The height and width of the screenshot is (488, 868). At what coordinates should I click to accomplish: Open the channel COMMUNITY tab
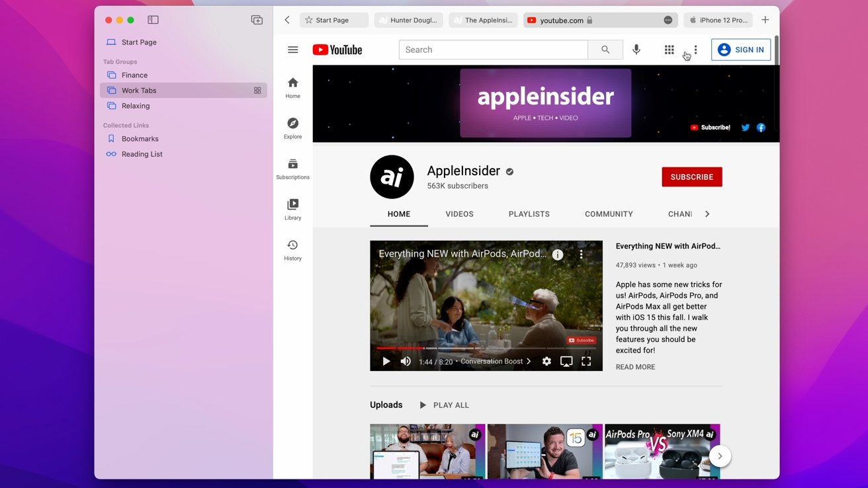pyautogui.click(x=609, y=214)
